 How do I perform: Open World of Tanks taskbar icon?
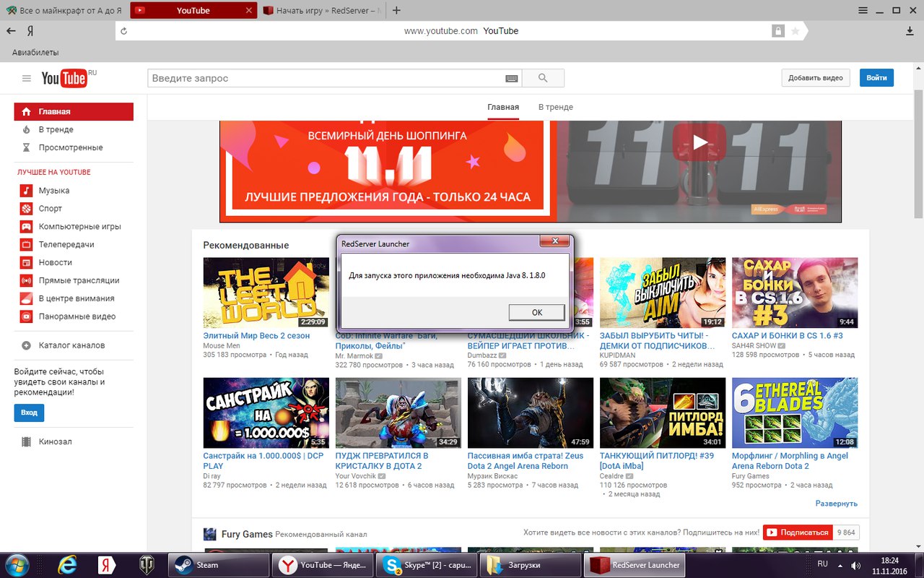pyautogui.click(x=147, y=564)
